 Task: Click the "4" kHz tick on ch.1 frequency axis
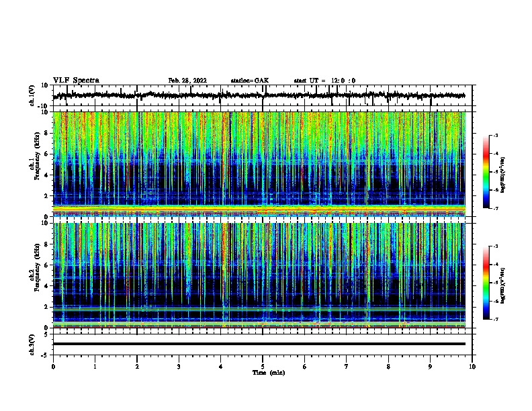coord(46,175)
